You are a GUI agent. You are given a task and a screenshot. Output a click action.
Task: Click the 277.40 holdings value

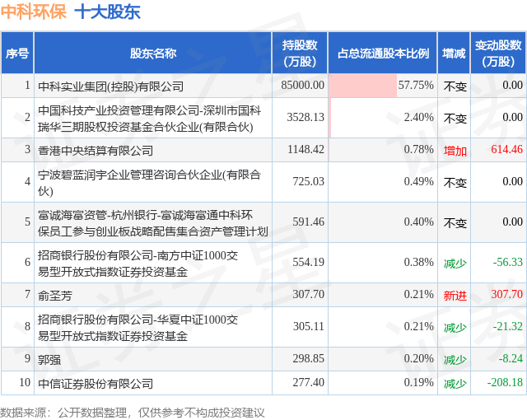[308, 382]
